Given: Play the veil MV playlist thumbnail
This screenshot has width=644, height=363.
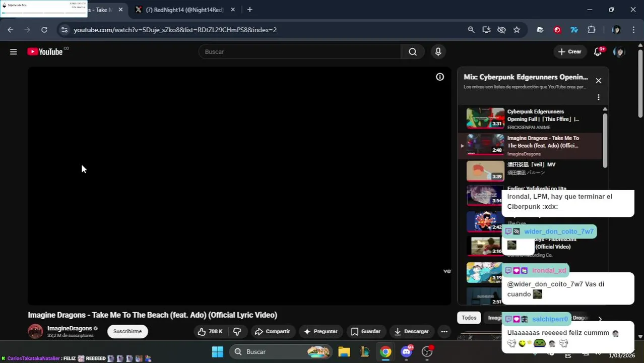Looking at the screenshot, I should point(485,171).
